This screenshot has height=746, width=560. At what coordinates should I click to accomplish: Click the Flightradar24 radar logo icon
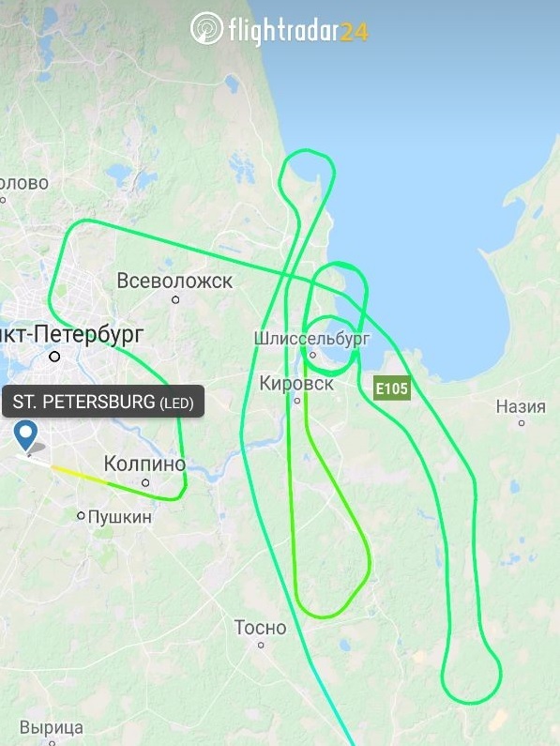pyautogui.click(x=206, y=28)
